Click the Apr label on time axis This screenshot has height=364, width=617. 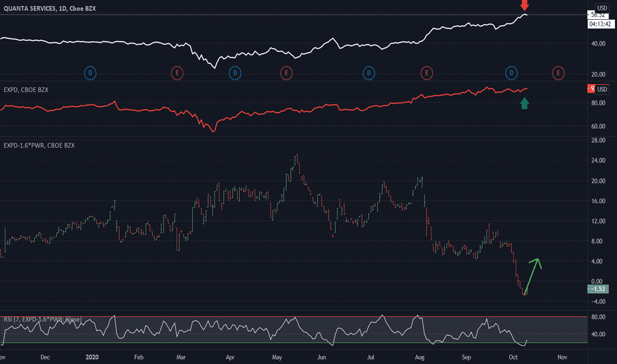(x=230, y=357)
